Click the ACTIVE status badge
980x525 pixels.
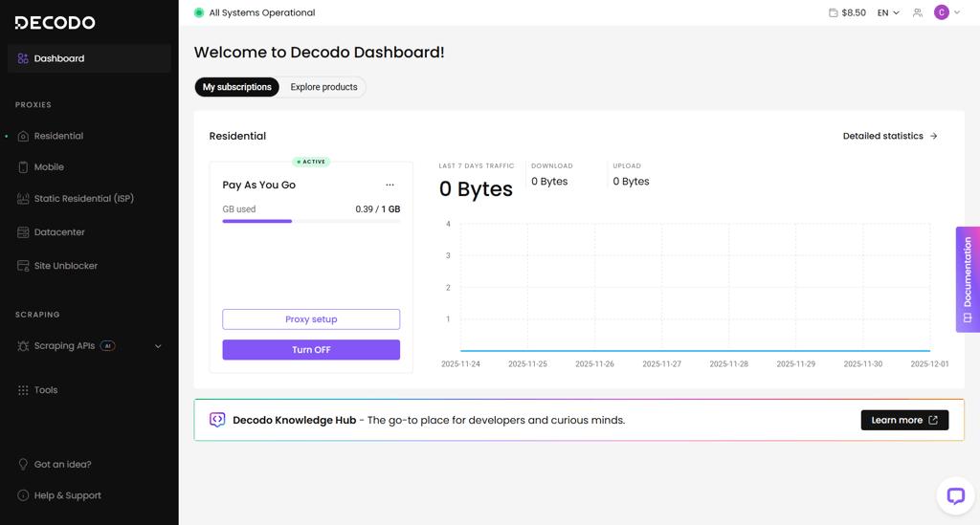311,162
